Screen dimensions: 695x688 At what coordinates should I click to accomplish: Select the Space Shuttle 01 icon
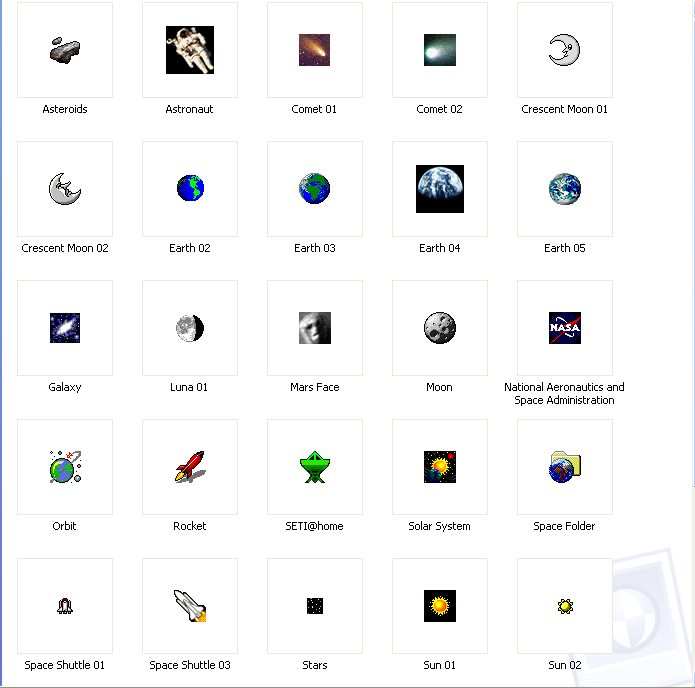point(65,606)
